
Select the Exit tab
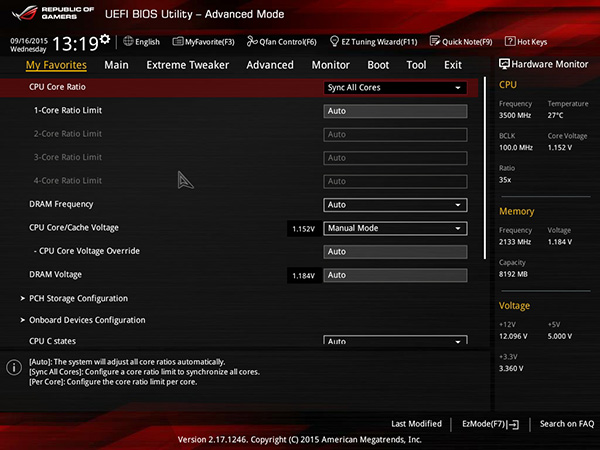click(453, 65)
